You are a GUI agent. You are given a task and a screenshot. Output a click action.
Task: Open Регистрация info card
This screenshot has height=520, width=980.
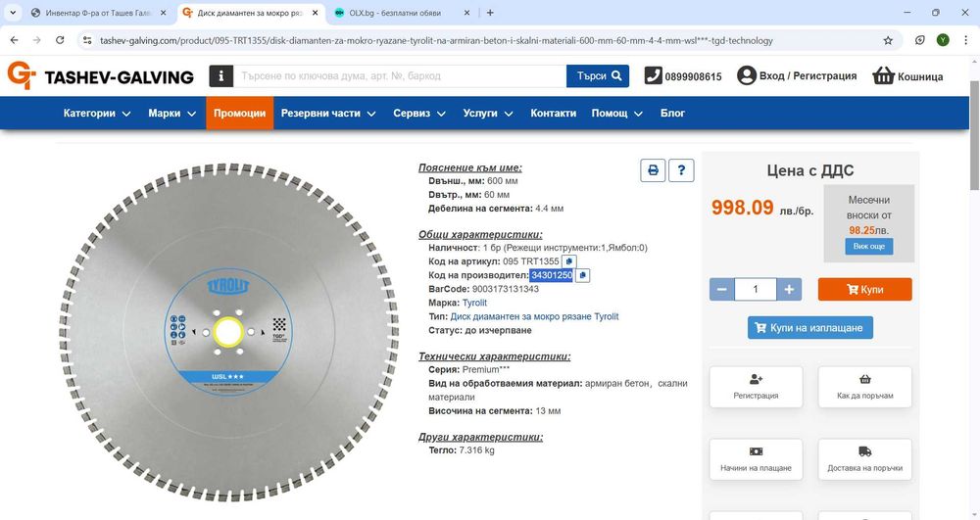[756, 387]
